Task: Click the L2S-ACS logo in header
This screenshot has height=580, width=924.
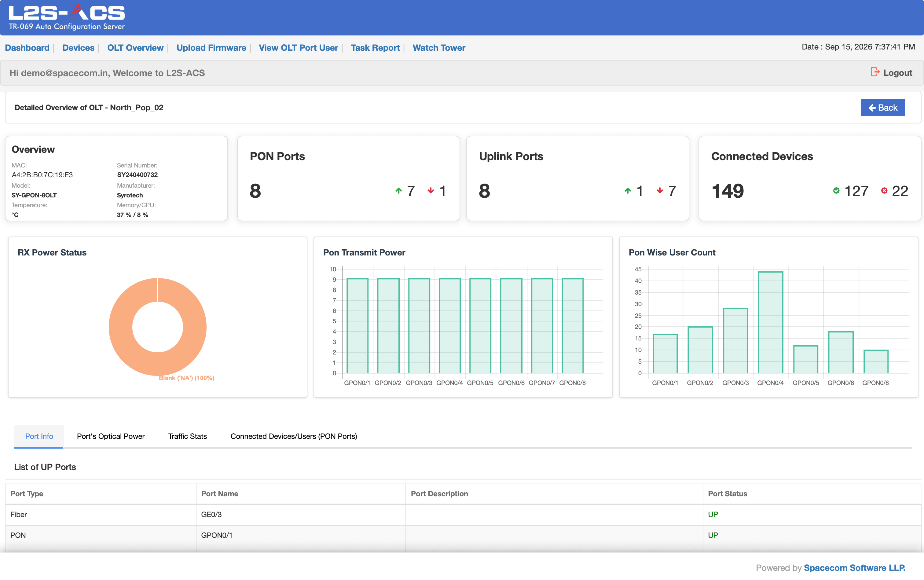Action: pos(67,17)
